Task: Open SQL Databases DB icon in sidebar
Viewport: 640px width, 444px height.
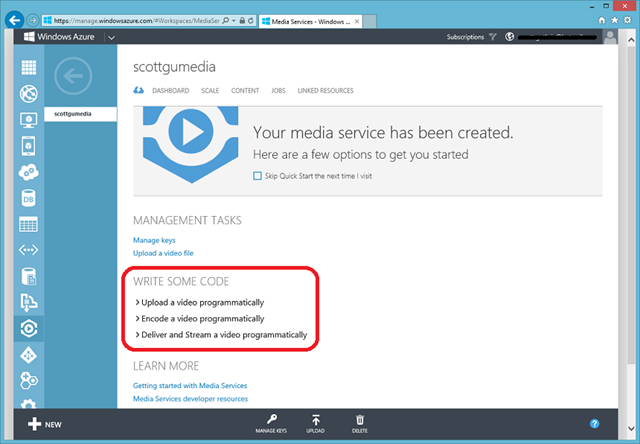Action: [x=29, y=198]
